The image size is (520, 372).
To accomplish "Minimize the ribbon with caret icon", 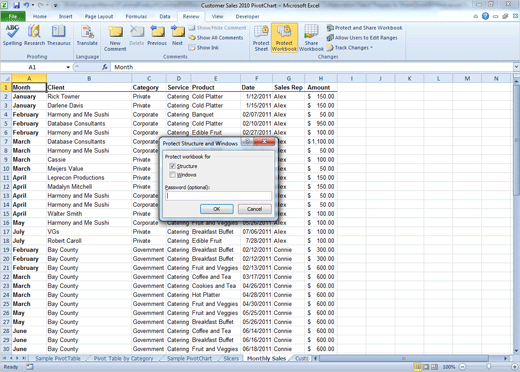I will [x=476, y=16].
